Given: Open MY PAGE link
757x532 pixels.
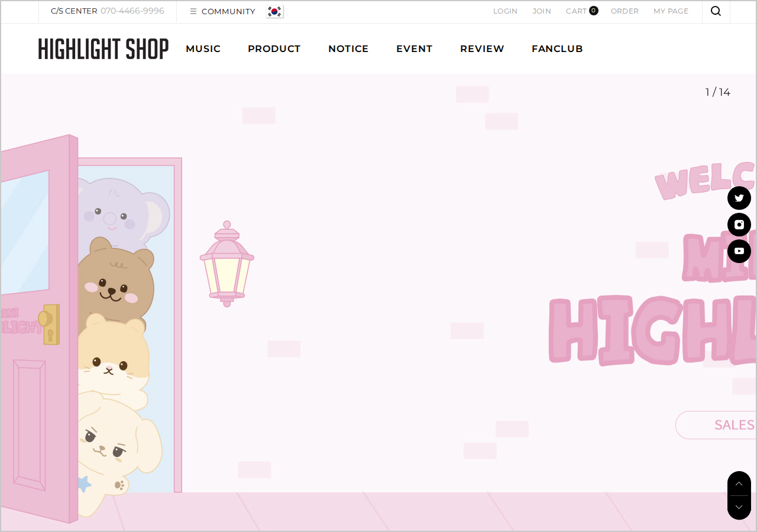Looking at the screenshot, I should 671,11.
